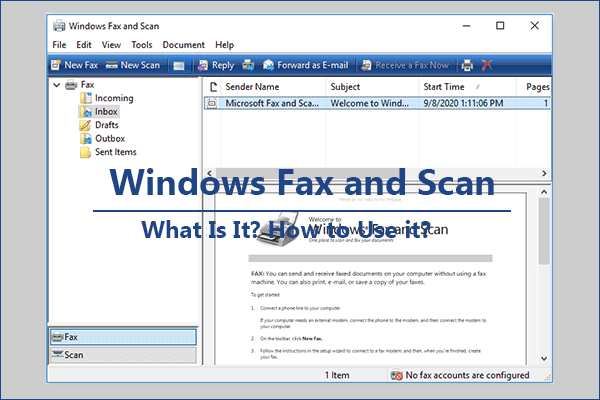Sort by Start Time column header
Image resolution: width=600 pixels, height=400 pixels.
pos(467,87)
